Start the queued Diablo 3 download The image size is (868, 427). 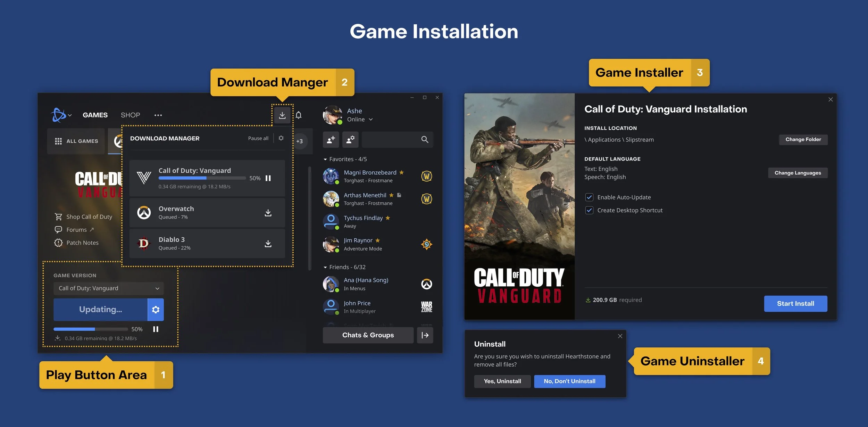(268, 244)
